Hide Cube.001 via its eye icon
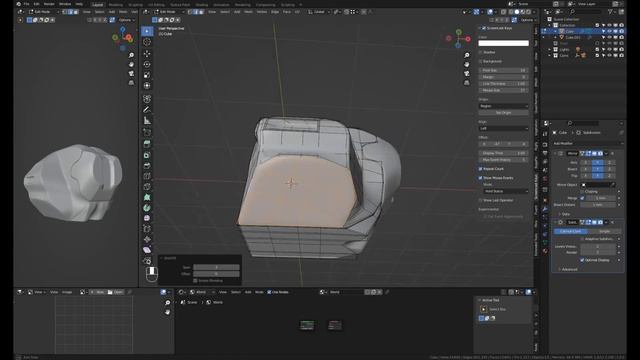This screenshot has width=640, height=360. [609, 37]
